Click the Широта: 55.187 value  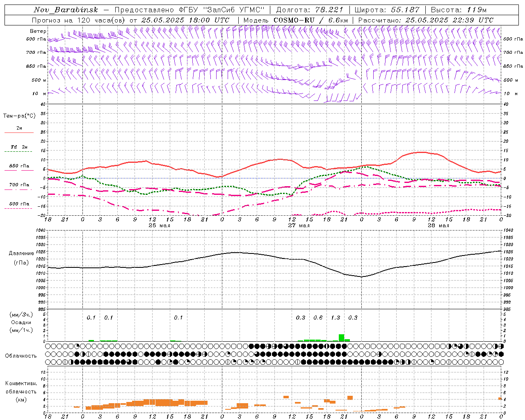pos(387,10)
